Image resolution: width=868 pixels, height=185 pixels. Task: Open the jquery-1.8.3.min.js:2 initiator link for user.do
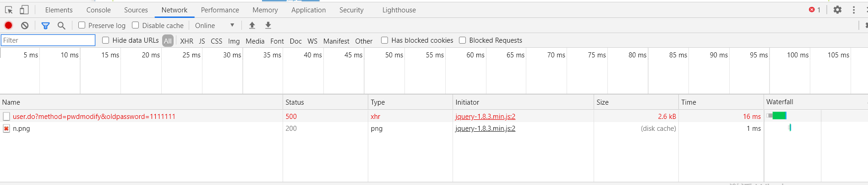485,117
